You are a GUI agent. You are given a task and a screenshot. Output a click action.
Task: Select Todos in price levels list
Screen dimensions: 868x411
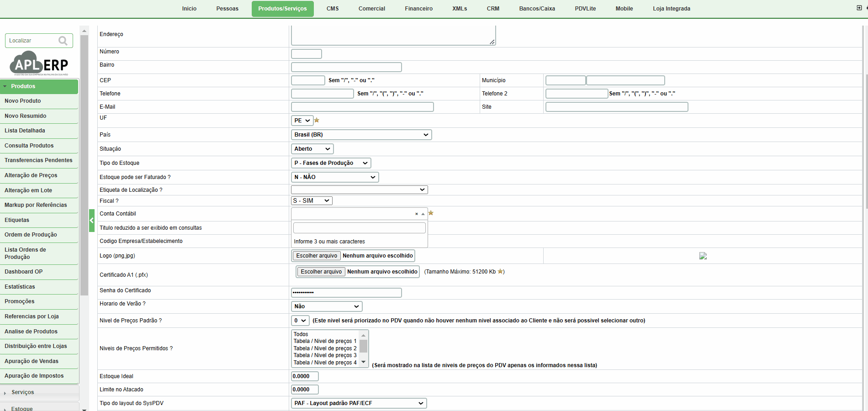pyautogui.click(x=326, y=334)
